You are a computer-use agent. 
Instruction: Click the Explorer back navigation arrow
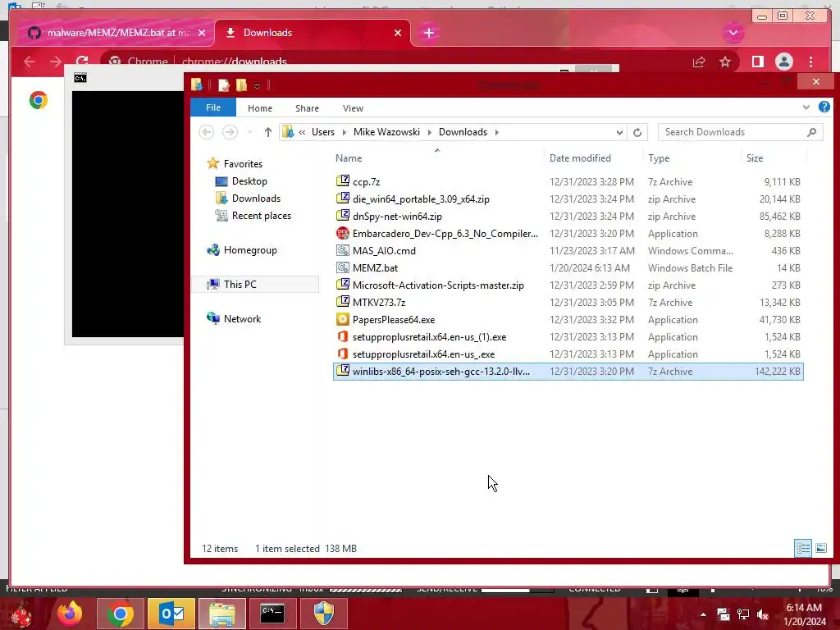(x=206, y=132)
